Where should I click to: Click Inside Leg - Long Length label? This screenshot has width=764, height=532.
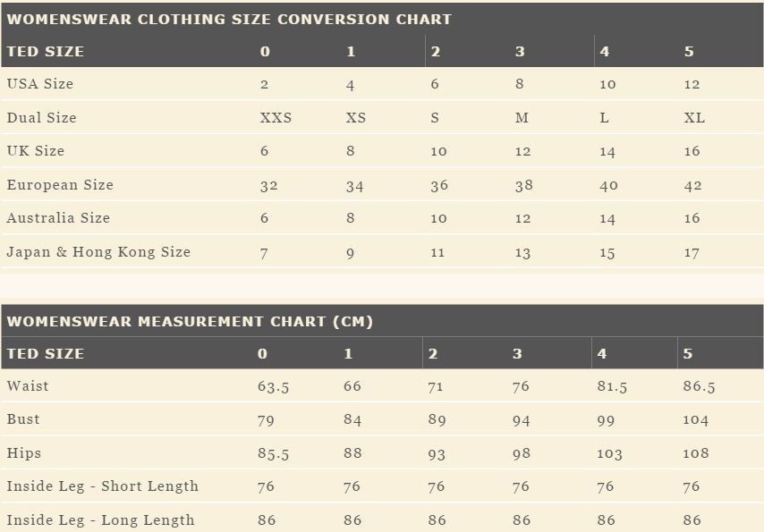(101, 519)
